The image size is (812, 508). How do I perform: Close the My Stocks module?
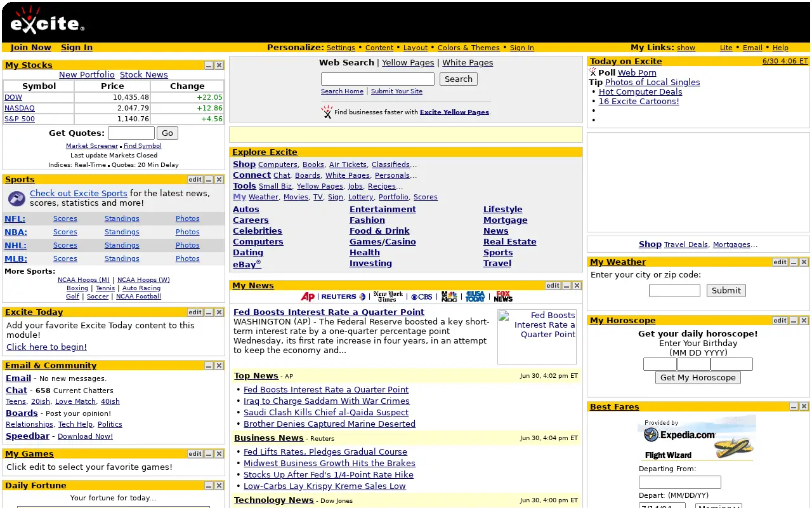(x=219, y=65)
